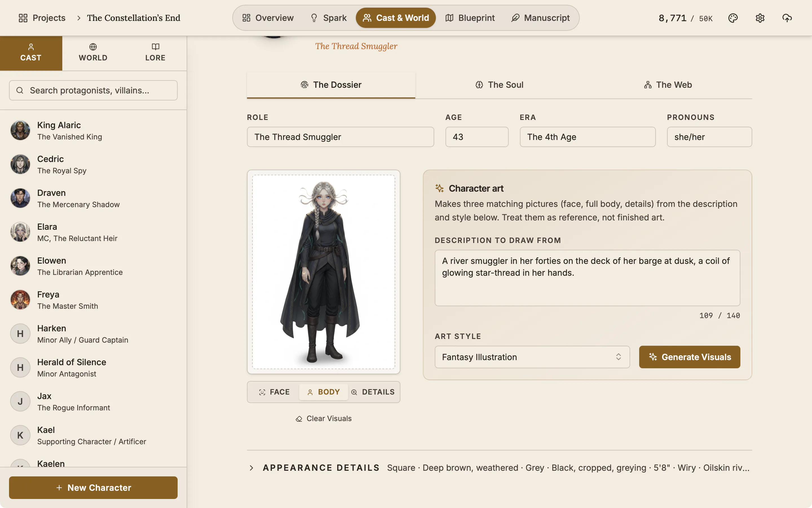
Task: Go back to Projects
Action: [x=42, y=18]
